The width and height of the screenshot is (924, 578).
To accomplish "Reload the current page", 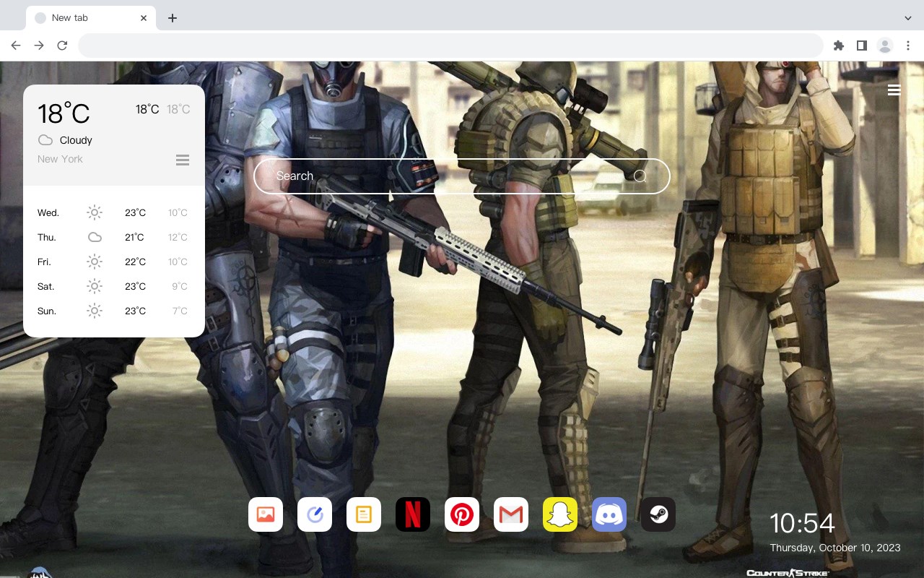I will pyautogui.click(x=62, y=46).
